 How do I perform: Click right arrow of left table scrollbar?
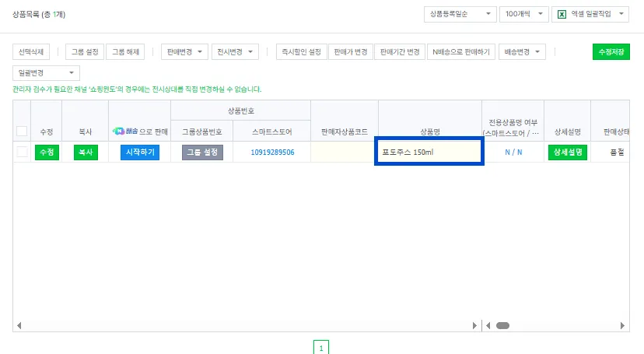[x=474, y=326]
